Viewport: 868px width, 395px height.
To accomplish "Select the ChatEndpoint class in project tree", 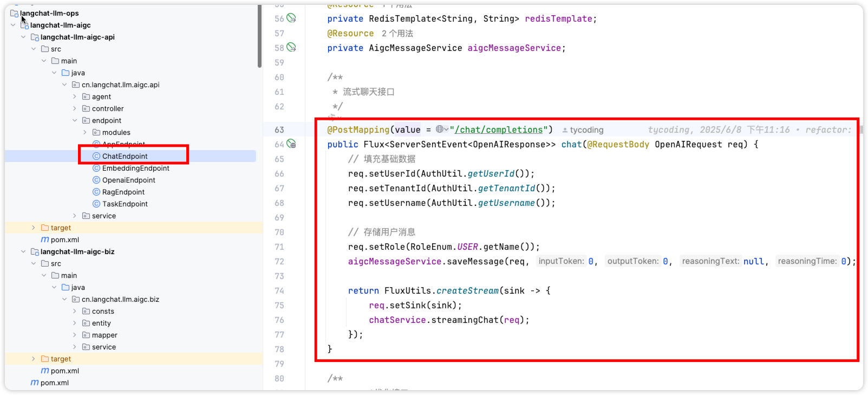I will (x=125, y=156).
